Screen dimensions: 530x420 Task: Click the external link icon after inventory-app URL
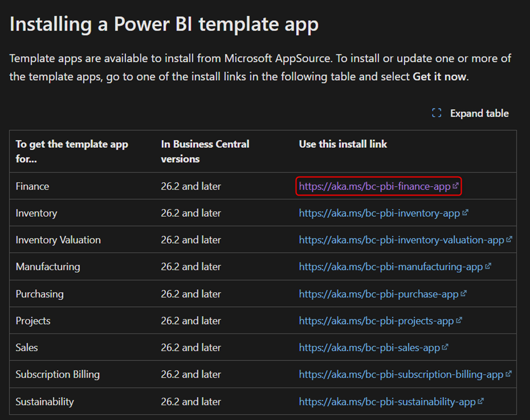tap(465, 213)
